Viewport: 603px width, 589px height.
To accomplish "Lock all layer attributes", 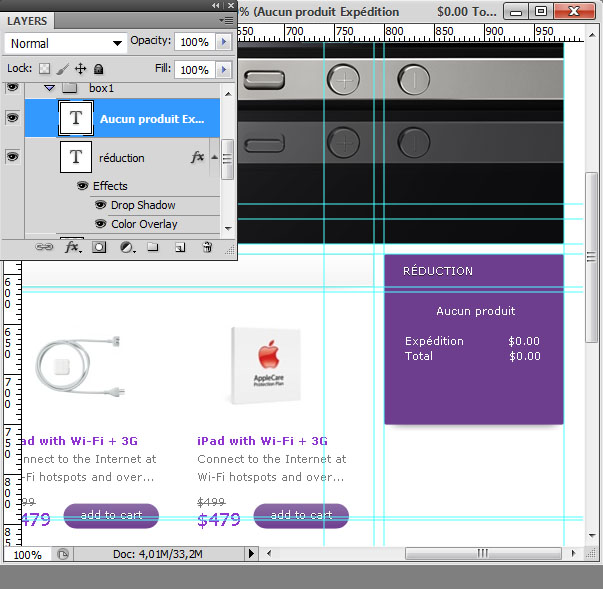I will pos(99,69).
